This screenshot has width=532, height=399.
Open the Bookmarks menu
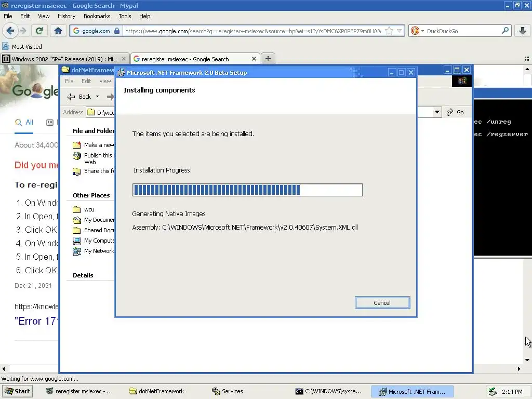pos(97,16)
